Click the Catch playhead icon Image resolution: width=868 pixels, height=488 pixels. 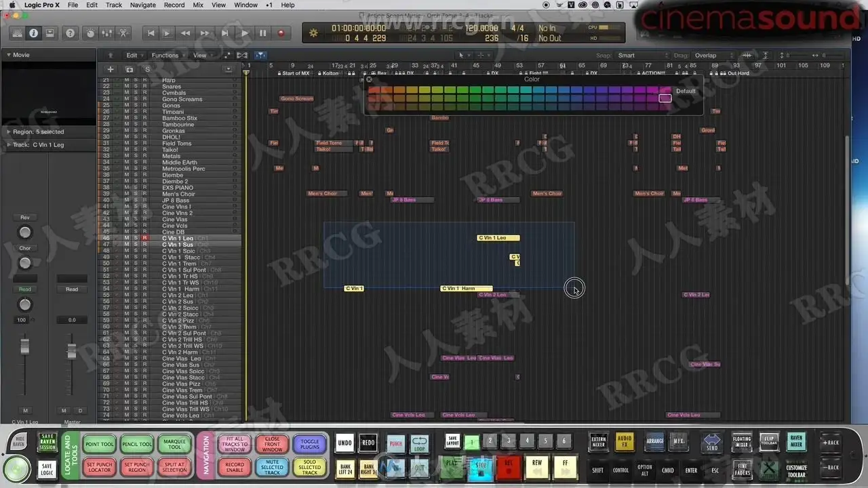tap(260, 56)
